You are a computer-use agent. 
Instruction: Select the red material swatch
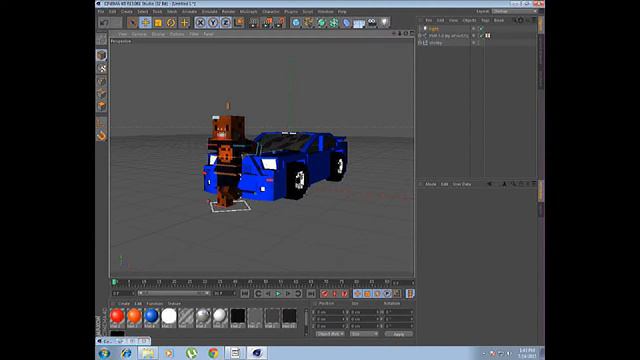(x=117, y=317)
